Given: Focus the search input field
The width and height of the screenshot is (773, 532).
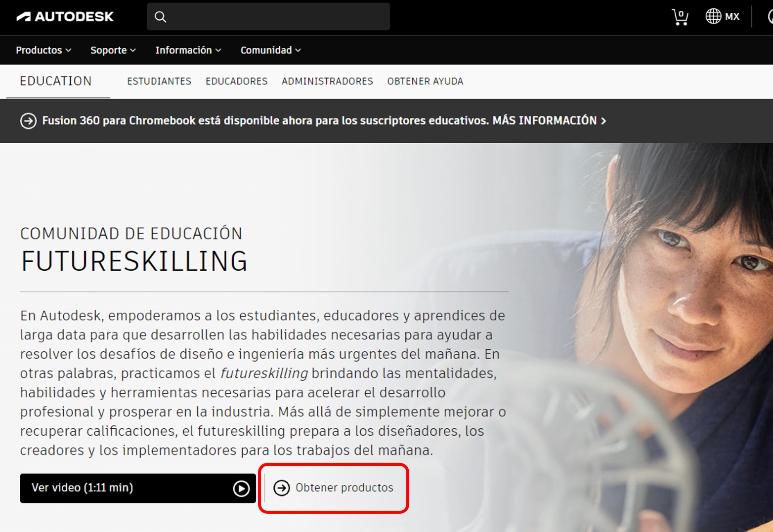Looking at the screenshot, I should (x=268, y=17).
